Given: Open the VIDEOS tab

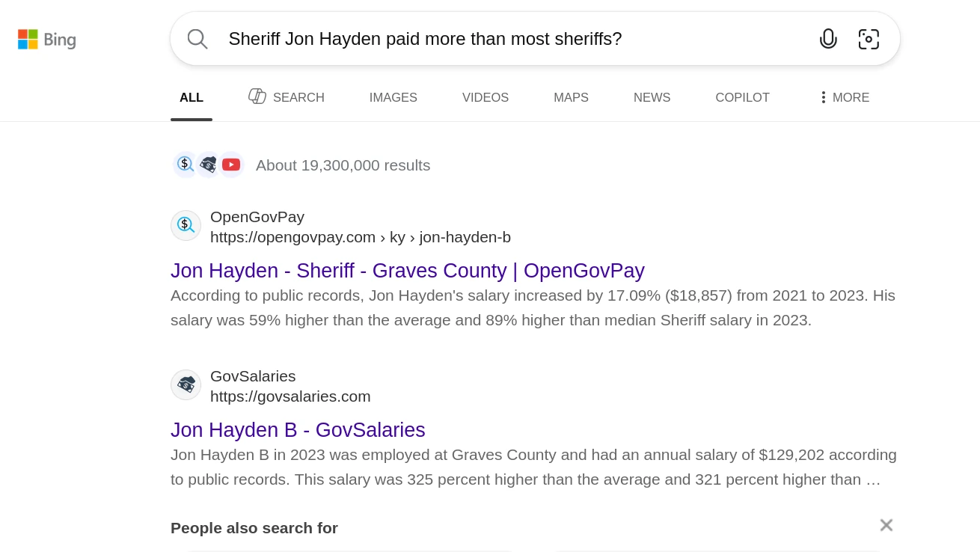Looking at the screenshot, I should click(485, 97).
